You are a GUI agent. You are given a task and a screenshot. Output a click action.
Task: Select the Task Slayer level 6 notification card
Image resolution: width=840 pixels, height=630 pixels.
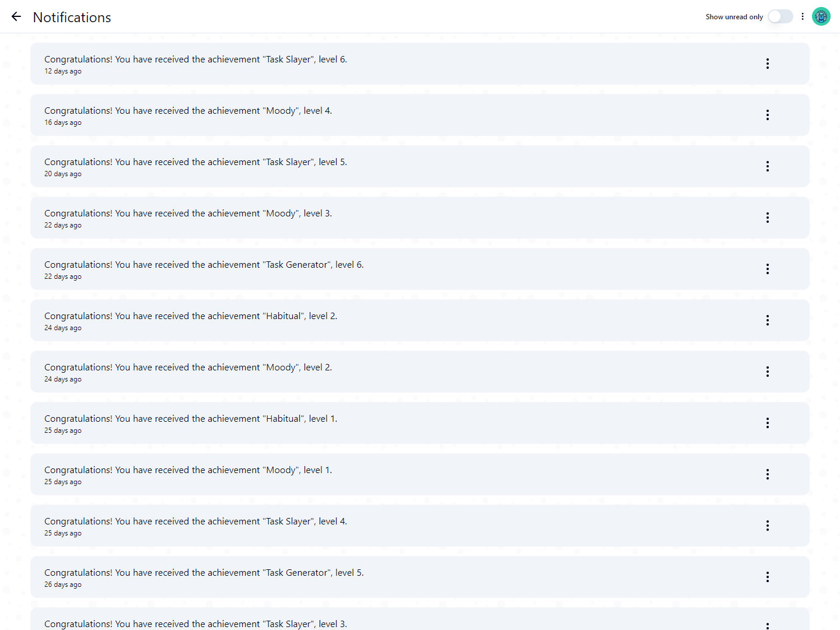pyautogui.click(x=467, y=64)
